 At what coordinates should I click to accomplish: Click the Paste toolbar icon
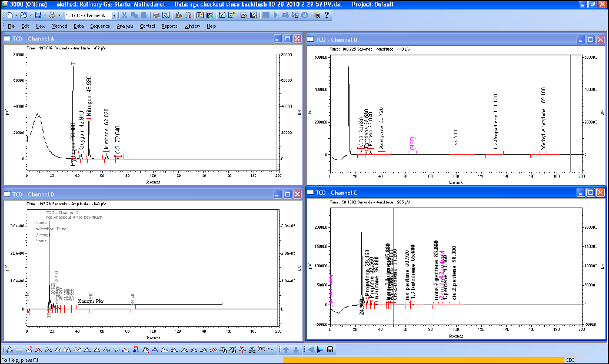tap(144, 15)
